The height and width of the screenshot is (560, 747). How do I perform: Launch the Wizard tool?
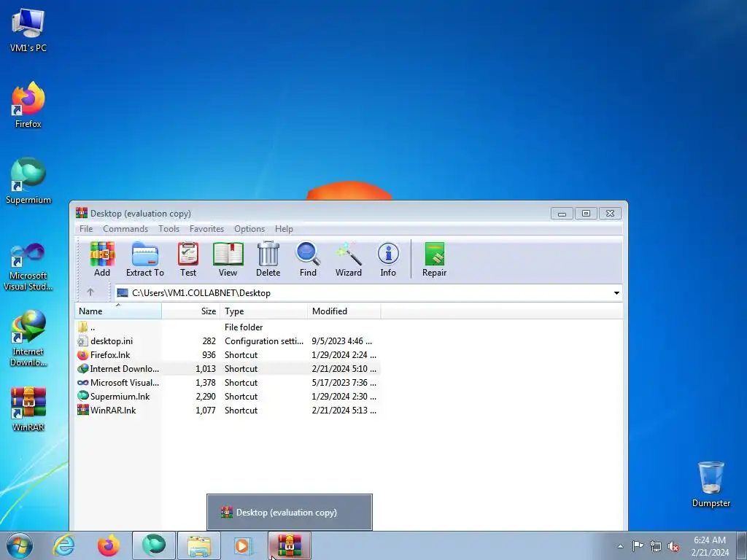click(x=348, y=259)
